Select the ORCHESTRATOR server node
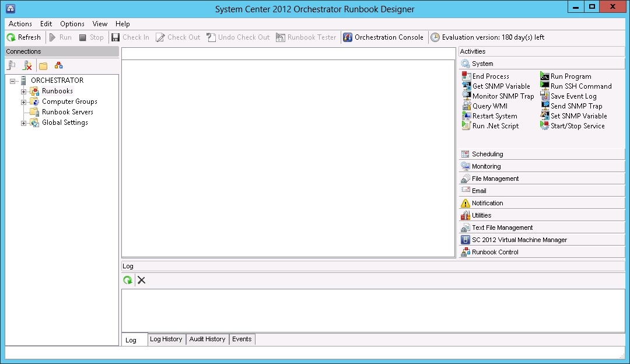Viewport: 630px width, 364px height. click(x=57, y=80)
